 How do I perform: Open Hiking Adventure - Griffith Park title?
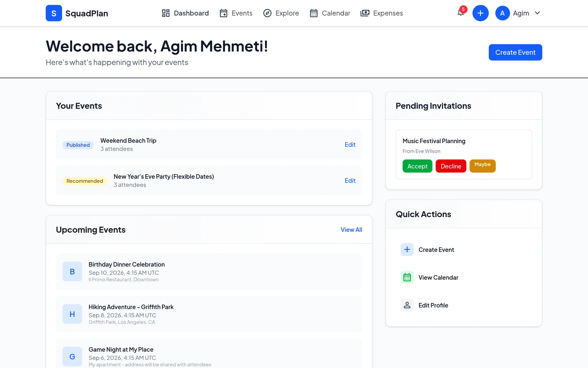point(131,307)
